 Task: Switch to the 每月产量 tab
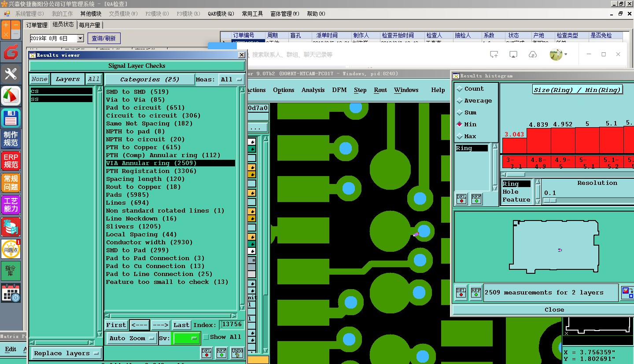click(x=90, y=25)
